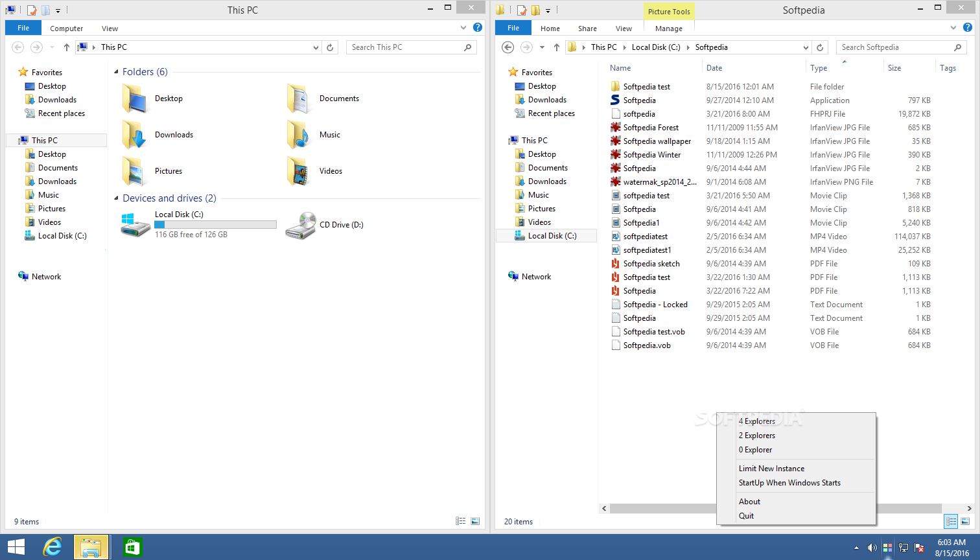Open help in the This PC window
This screenshot has width=980, height=560.
tap(478, 27)
